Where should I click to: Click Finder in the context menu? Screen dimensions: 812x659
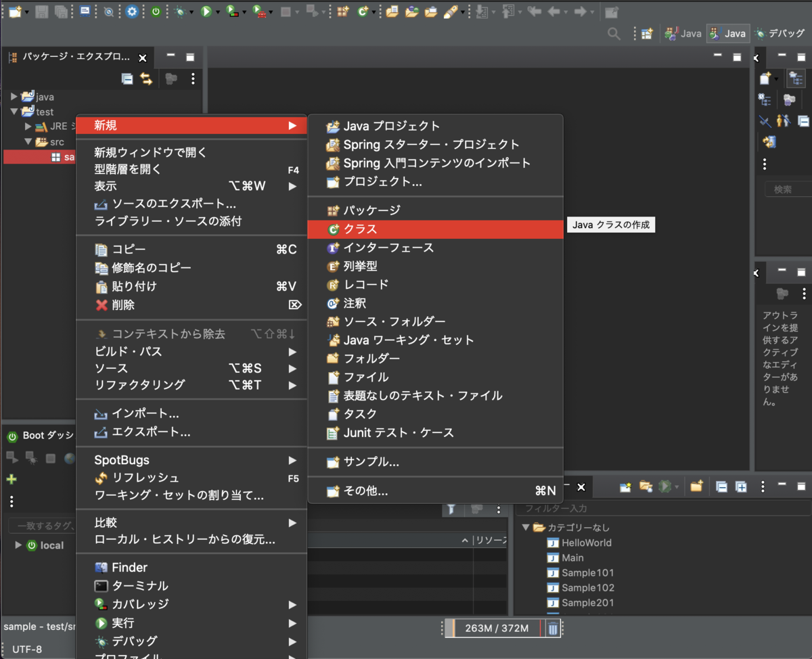tap(191, 568)
